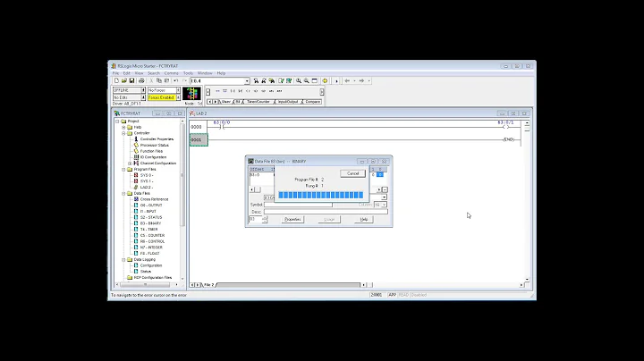Collapse the Program Files folder
Viewport: 644px width, 361px height.
click(x=123, y=170)
